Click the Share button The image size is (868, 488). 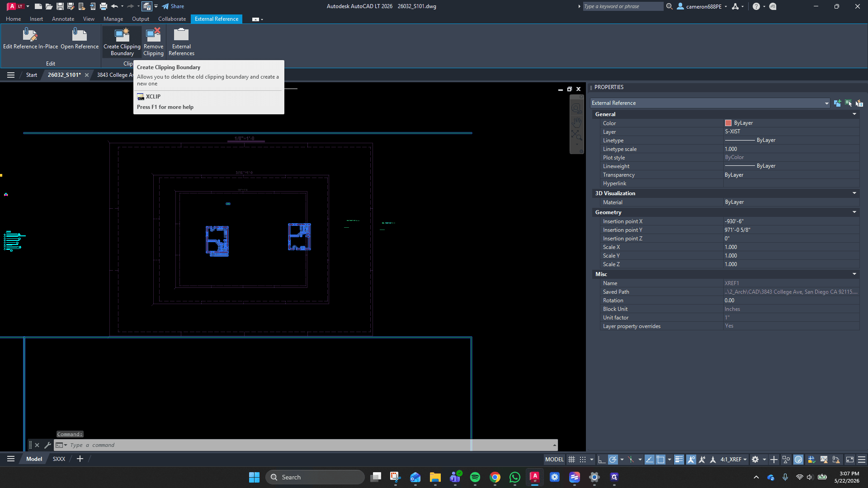pyautogui.click(x=173, y=6)
